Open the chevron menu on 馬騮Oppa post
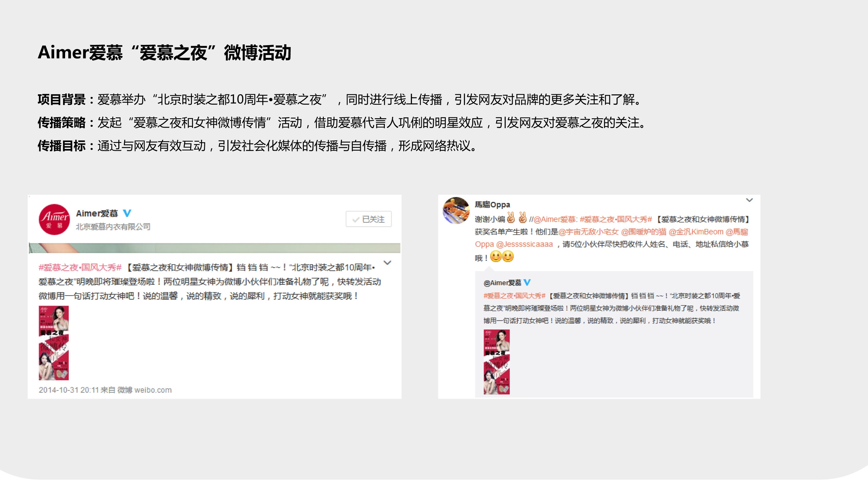868x488 pixels. coord(749,200)
